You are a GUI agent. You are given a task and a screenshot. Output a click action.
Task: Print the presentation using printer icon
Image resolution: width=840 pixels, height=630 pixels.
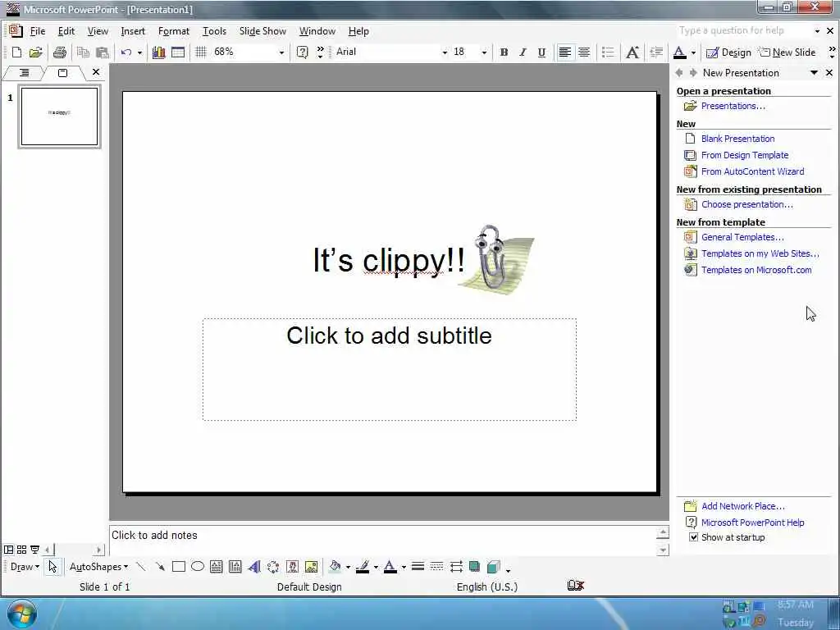(59, 52)
